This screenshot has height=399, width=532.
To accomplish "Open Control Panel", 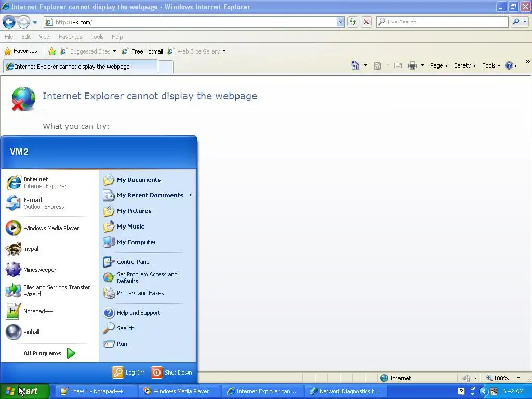I will point(148,262).
